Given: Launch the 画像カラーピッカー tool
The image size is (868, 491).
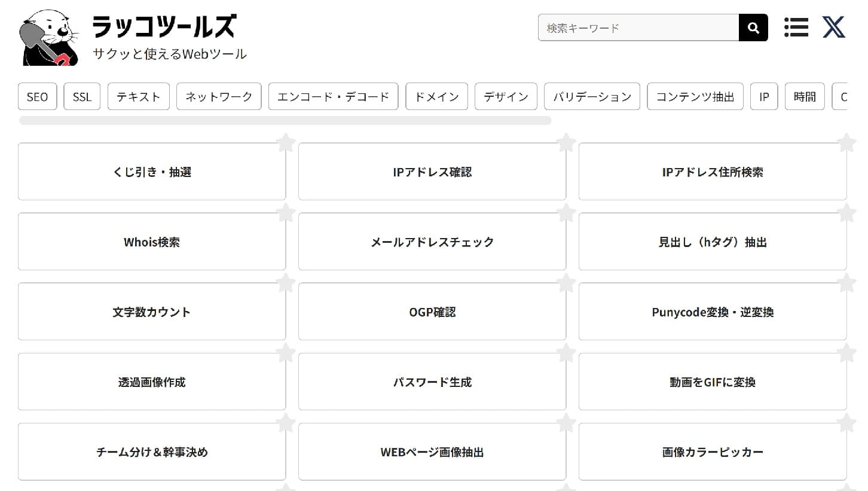Looking at the screenshot, I should 712,452.
